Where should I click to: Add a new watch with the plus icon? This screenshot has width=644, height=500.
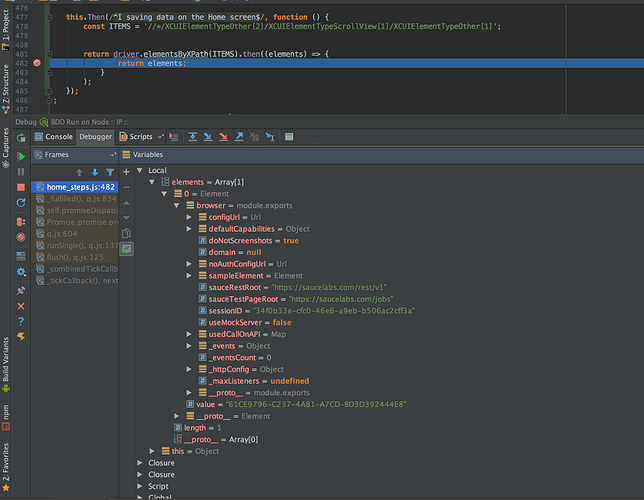pyautogui.click(x=126, y=171)
